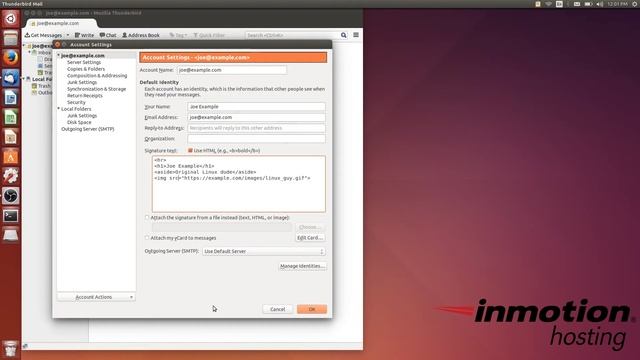The width and height of the screenshot is (640, 360).
Task: Open System Settings from the dock
Action: pos(11,176)
